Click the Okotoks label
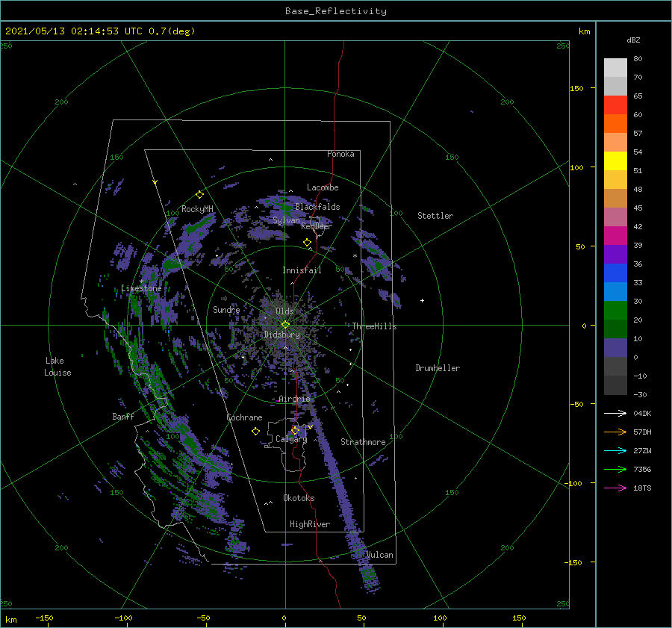This screenshot has width=672, height=628. pyautogui.click(x=299, y=497)
